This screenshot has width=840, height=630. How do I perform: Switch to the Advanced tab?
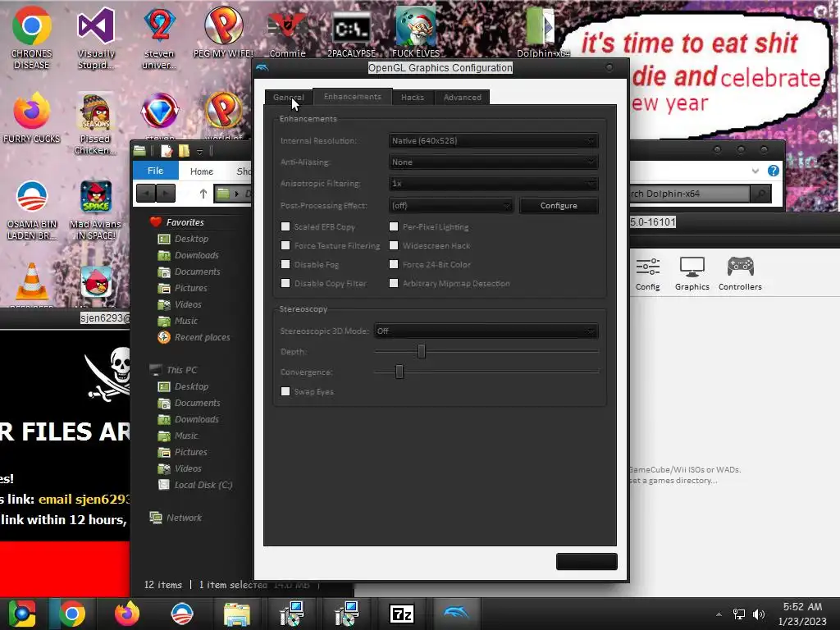(x=463, y=98)
